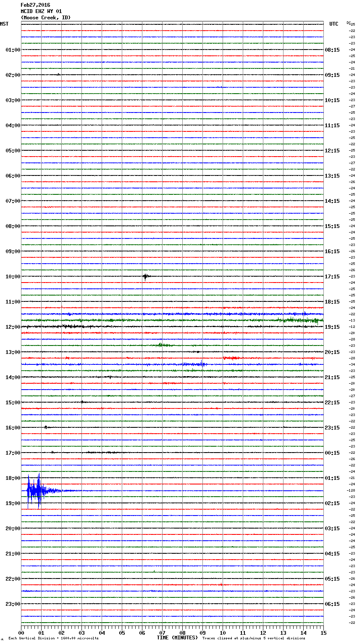This screenshot has width=357, height=644.
Task: Click the 01:15 UTC time label
Action: click(332, 478)
